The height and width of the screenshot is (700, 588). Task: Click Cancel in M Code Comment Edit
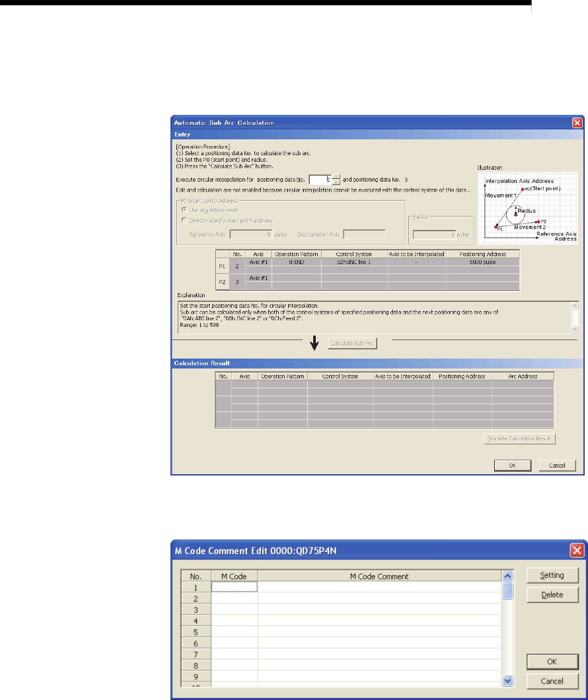pos(552,682)
